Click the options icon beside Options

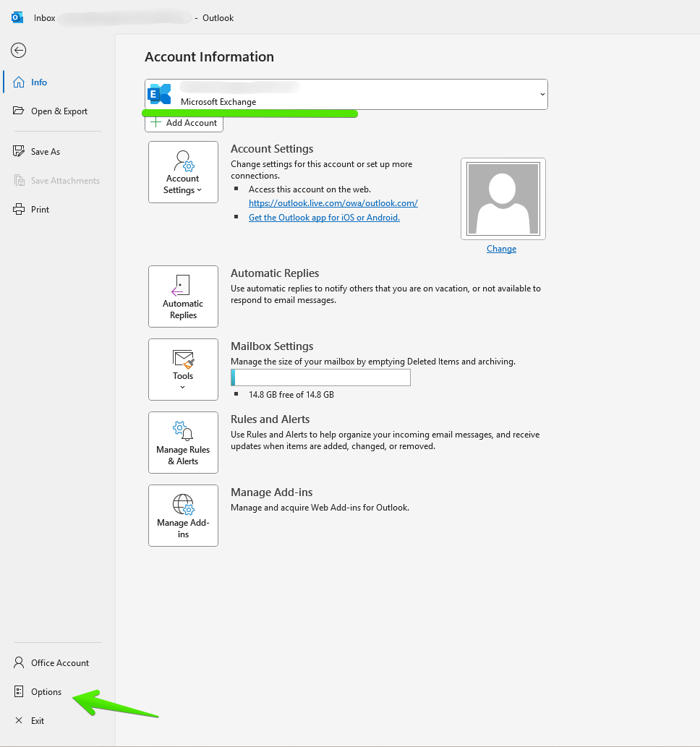click(x=19, y=692)
